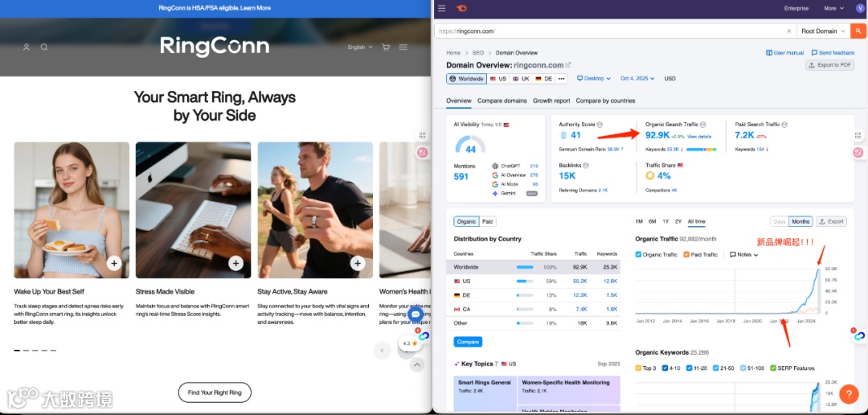Show Backlinks info icon
Image resolution: width=868 pixels, height=415 pixels.
pyautogui.click(x=586, y=165)
